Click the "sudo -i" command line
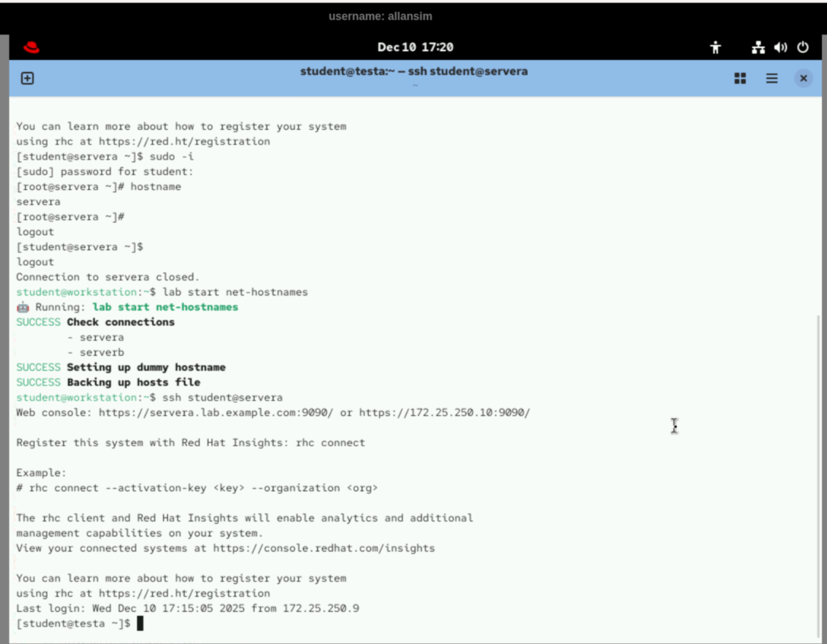Screen dimensions: 827x644 tap(105, 156)
